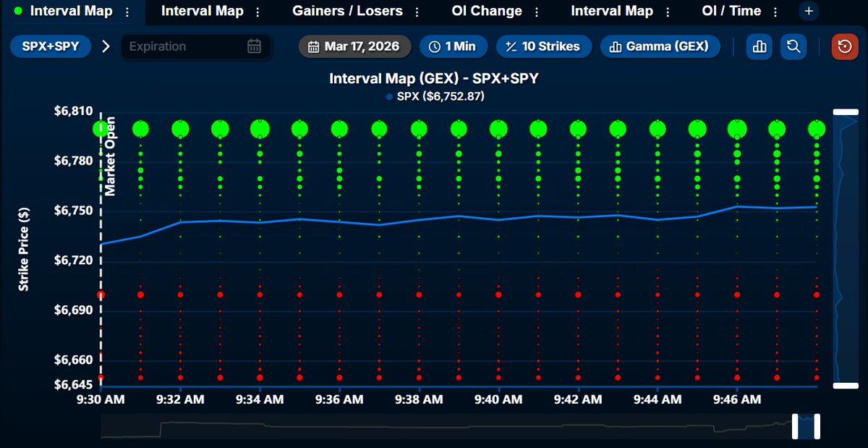Image resolution: width=868 pixels, height=448 pixels.
Task: Click the magnifier zoom icon
Action: [793, 46]
